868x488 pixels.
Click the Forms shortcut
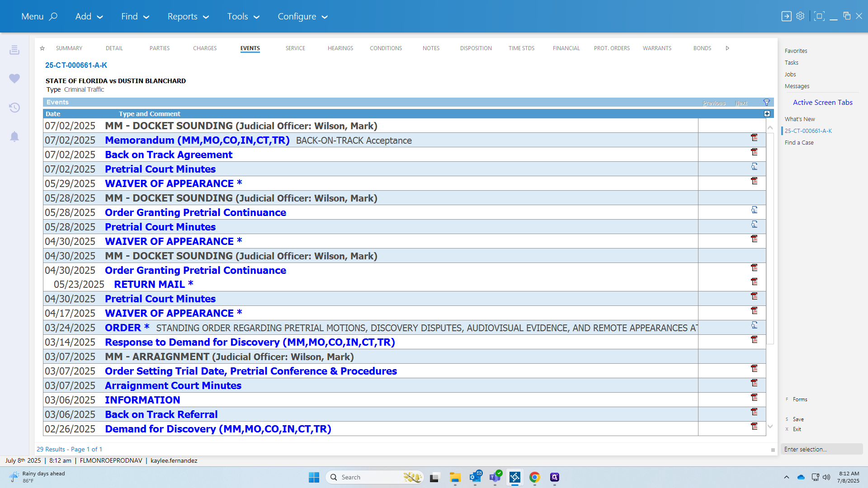[800, 399]
